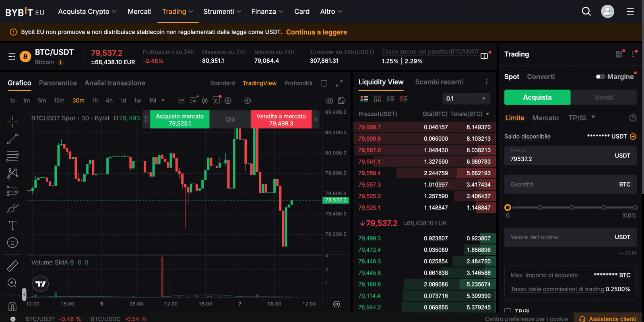Select the magnet snap tool
The image size is (644, 322).
12,306
